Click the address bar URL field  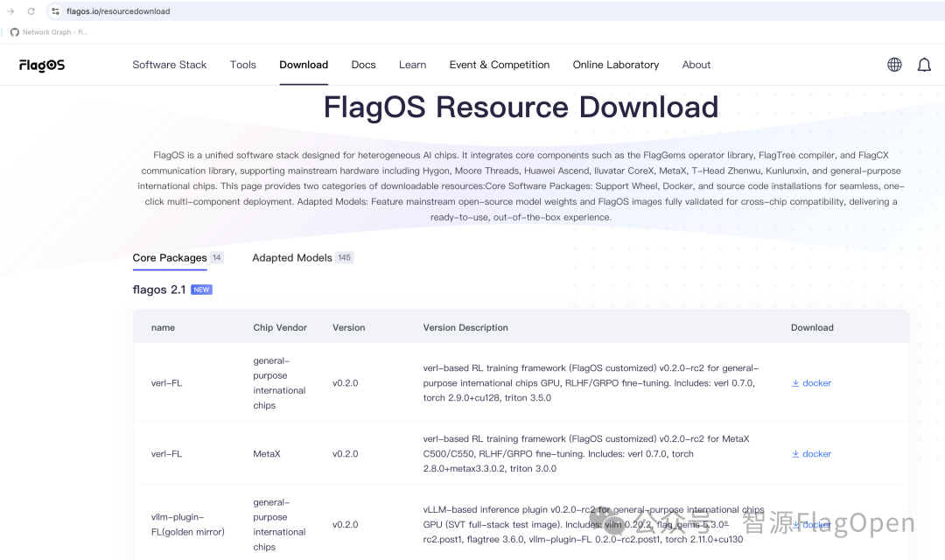tap(494, 10)
